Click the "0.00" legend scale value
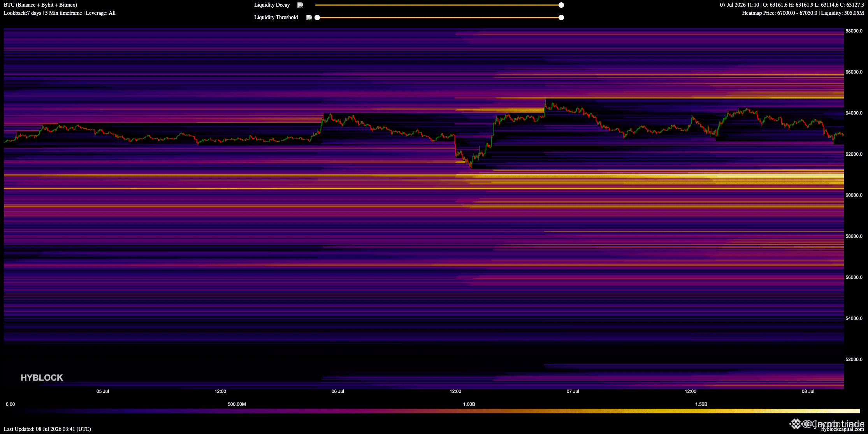868x434 pixels. 11,404
